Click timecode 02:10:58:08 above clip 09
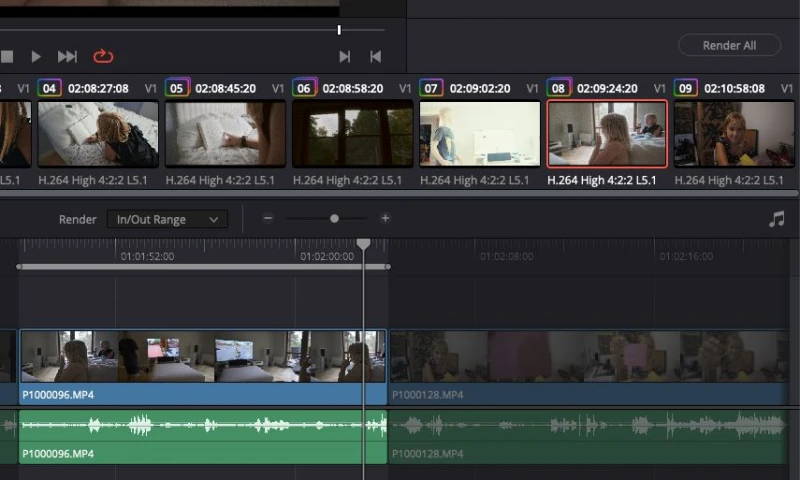Viewport: 800px width, 480px height. tap(734, 89)
